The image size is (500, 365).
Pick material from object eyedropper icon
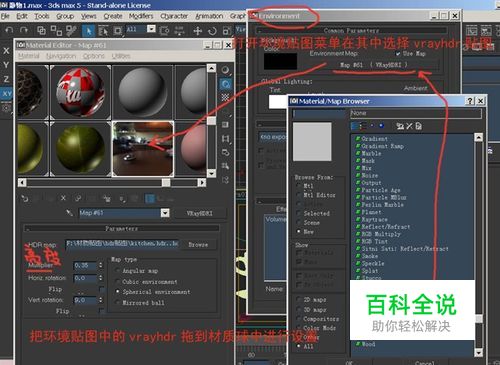69,213
